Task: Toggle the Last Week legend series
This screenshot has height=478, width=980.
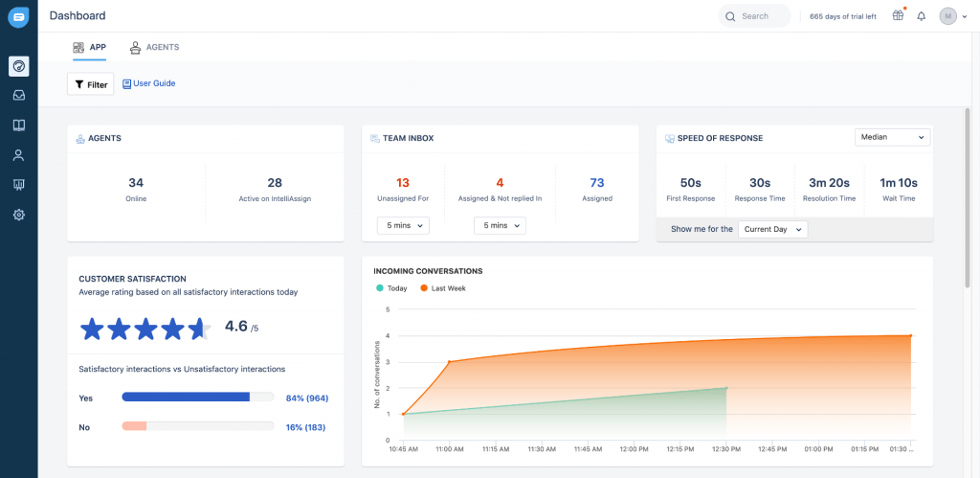Action: (x=442, y=288)
